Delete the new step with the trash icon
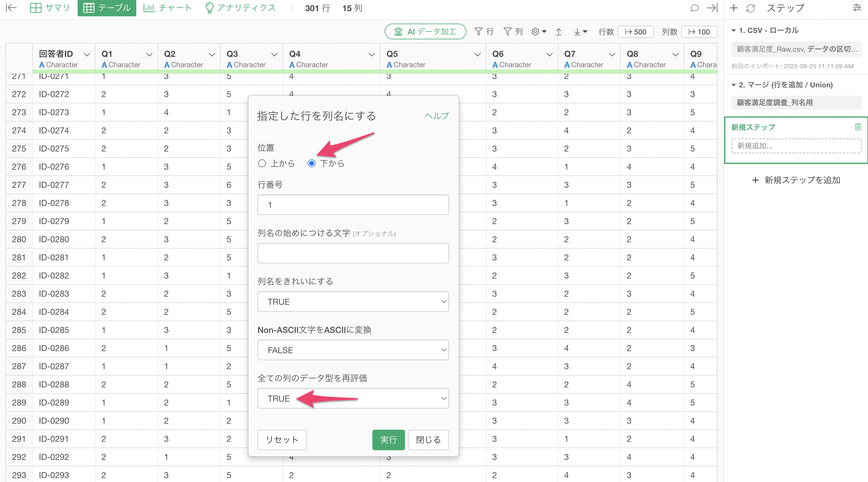 [x=857, y=127]
